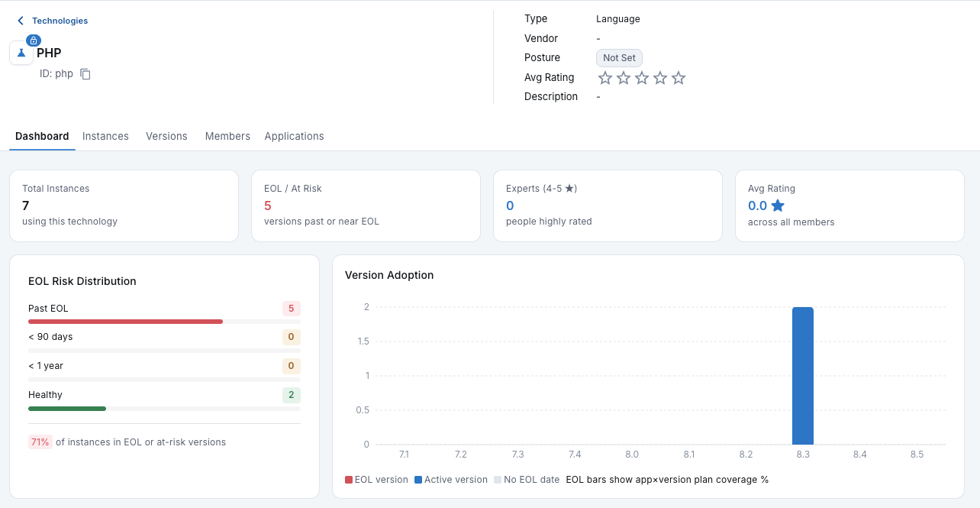This screenshot has height=508, width=980.
Task: Click the 8.3 x-axis version label
Action: point(803,455)
